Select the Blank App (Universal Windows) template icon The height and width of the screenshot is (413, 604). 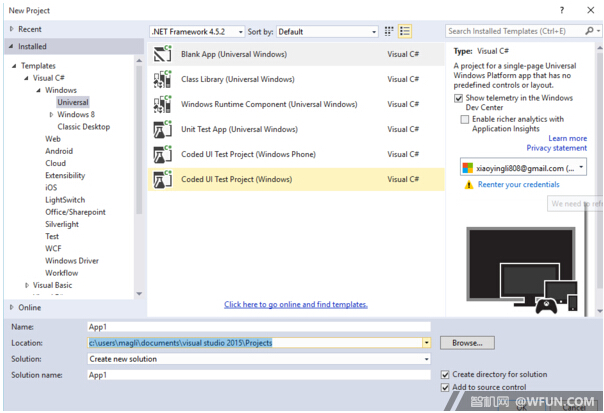pos(162,54)
